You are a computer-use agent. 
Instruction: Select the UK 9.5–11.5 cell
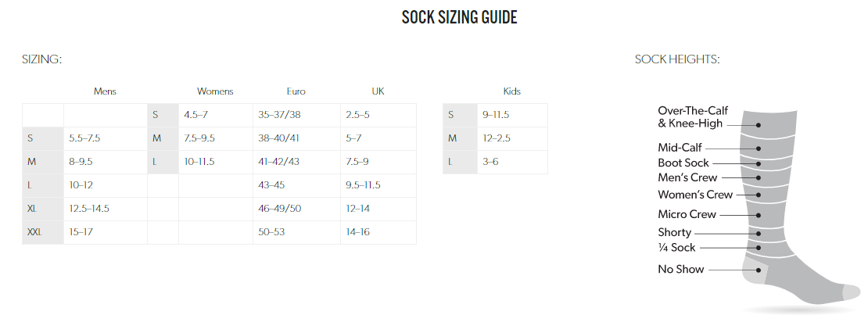coord(378,185)
